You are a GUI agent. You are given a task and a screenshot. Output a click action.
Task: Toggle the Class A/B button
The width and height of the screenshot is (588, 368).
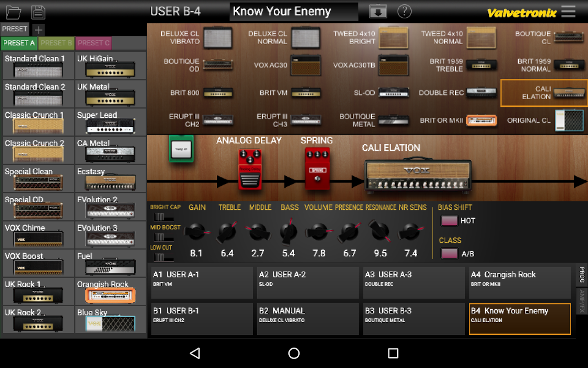click(449, 254)
